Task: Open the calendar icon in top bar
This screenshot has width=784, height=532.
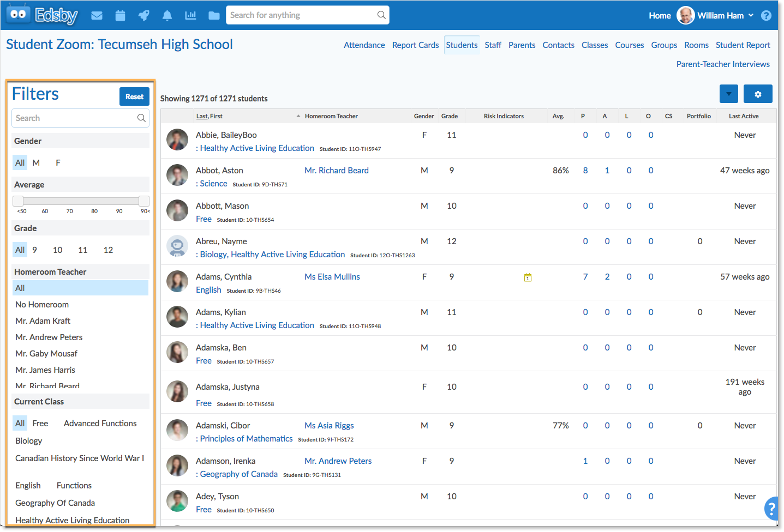Action: point(121,15)
